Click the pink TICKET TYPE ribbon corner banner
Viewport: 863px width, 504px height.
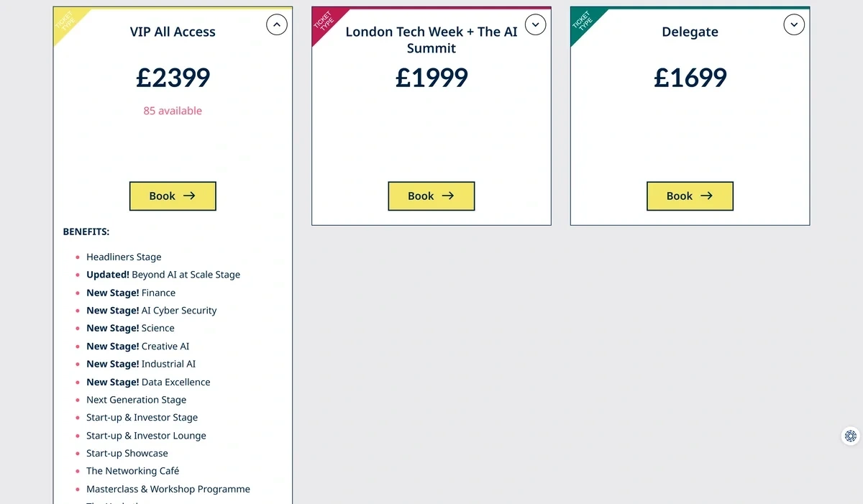pyautogui.click(x=325, y=22)
